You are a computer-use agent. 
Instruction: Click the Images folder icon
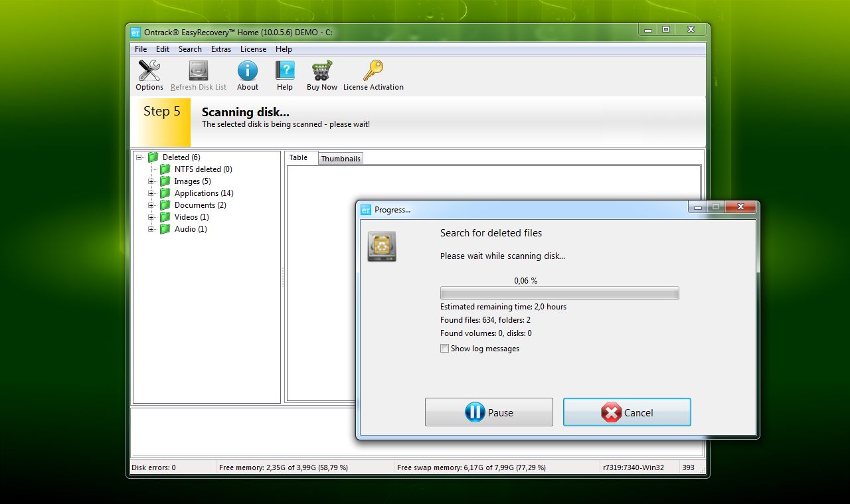(165, 181)
